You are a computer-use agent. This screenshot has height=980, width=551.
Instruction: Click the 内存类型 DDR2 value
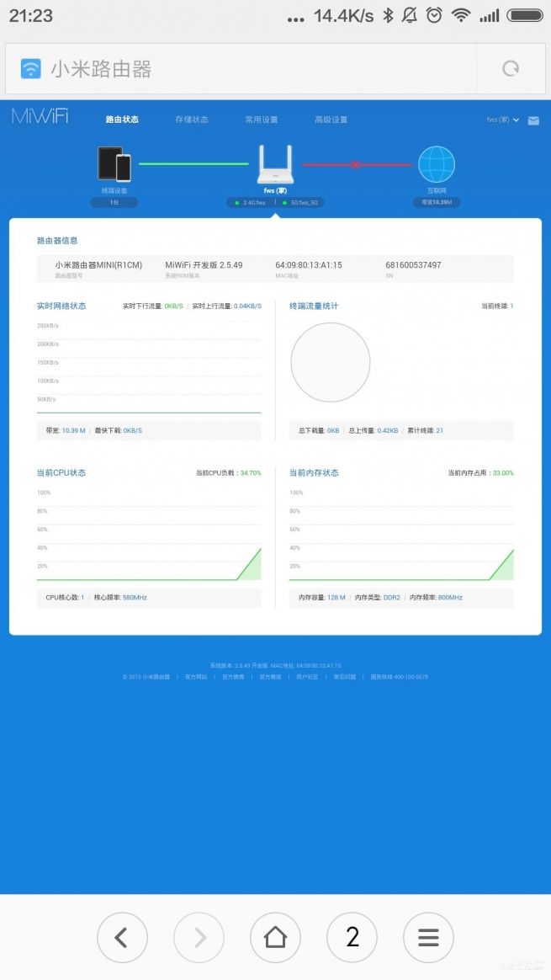[x=392, y=598]
